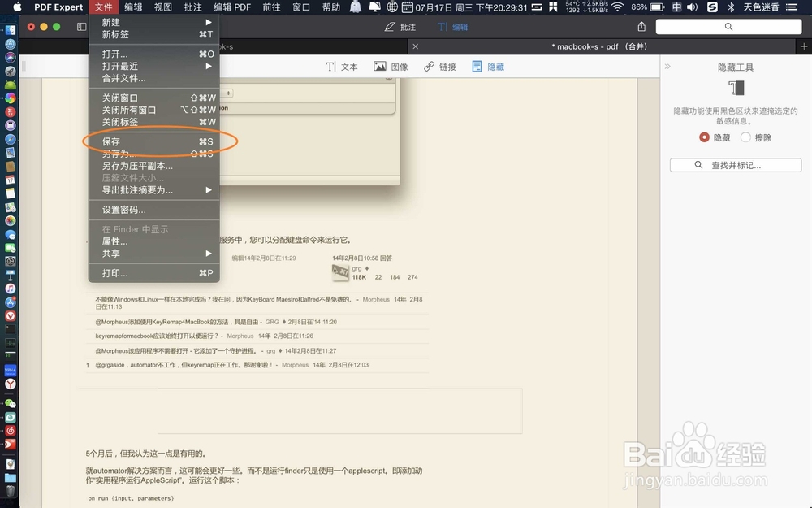Click the Bluetooth icon in menu bar
The height and width of the screenshot is (508, 812).
[731, 7]
